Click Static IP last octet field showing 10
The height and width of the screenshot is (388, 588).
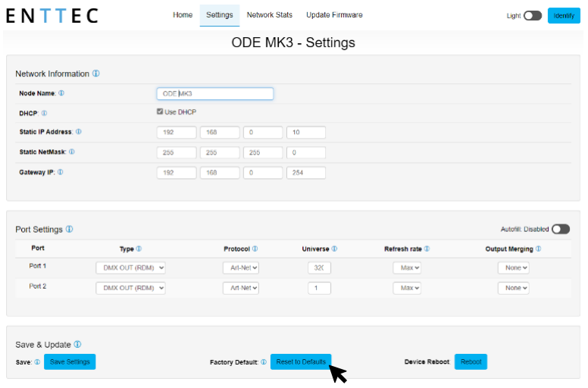tap(306, 133)
